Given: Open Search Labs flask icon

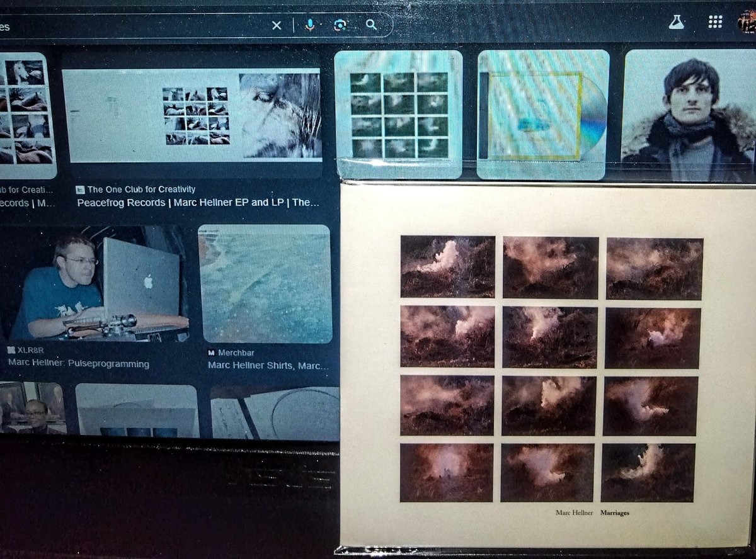Looking at the screenshot, I should [677, 22].
